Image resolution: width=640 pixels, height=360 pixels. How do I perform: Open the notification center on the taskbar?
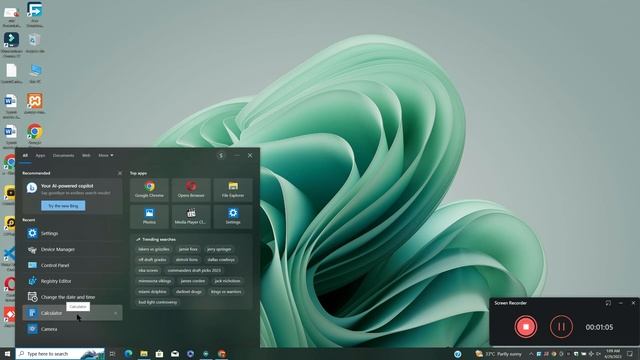(630, 354)
